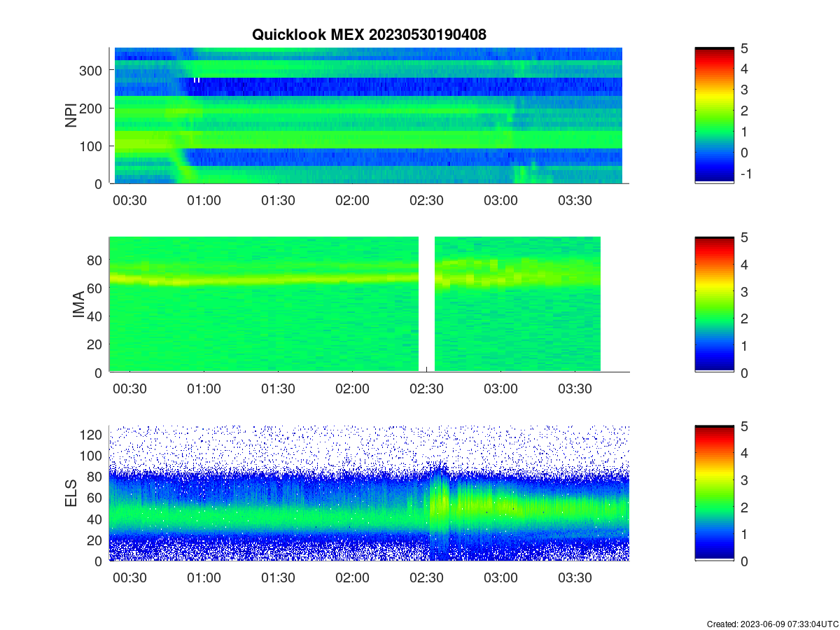Click the 40 tick label on IMA axis
The width and height of the screenshot is (840, 630).
coord(96,316)
